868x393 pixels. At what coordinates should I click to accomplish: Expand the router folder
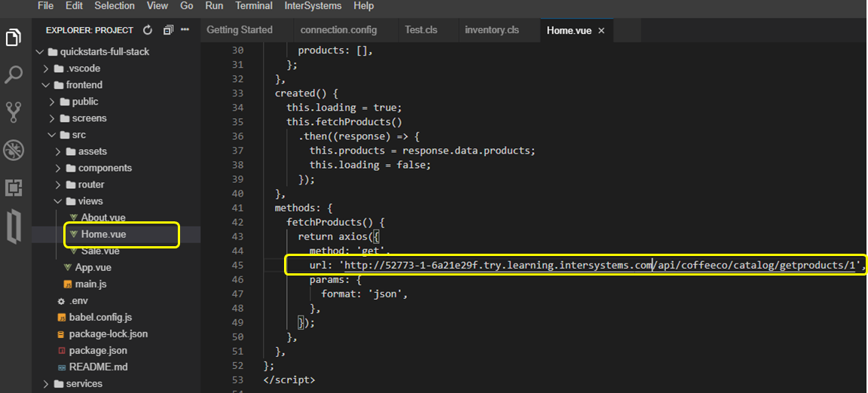click(x=57, y=185)
